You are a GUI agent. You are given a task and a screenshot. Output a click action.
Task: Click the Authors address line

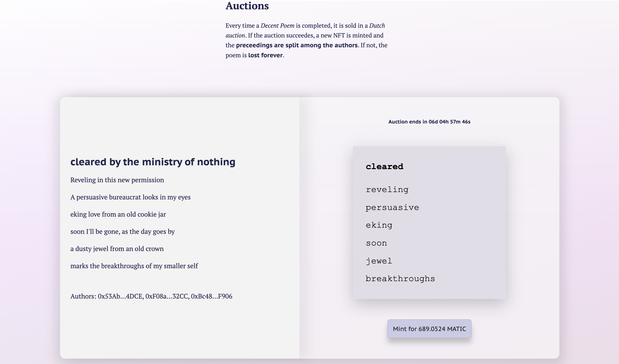pyautogui.click(x=151, y=296)
